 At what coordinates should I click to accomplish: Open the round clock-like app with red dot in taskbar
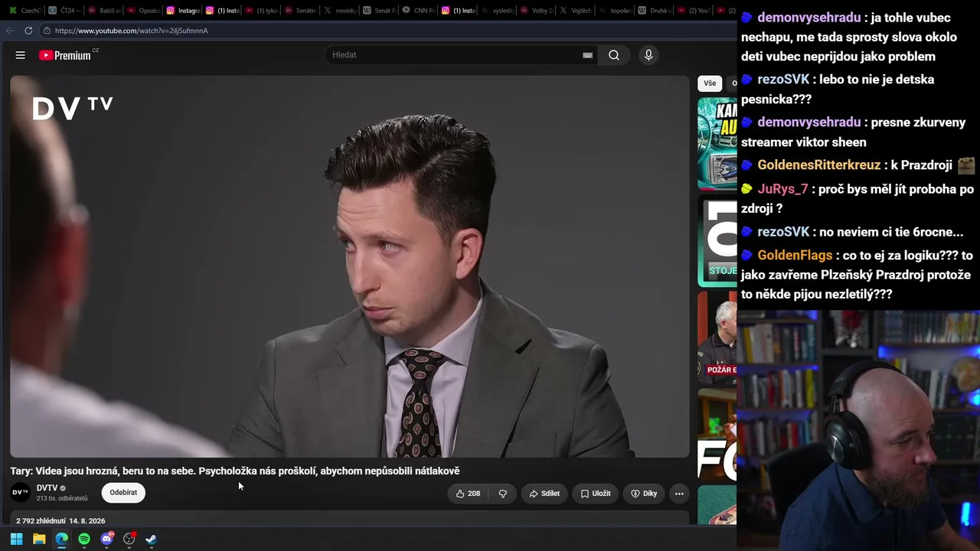coord(129,539)
